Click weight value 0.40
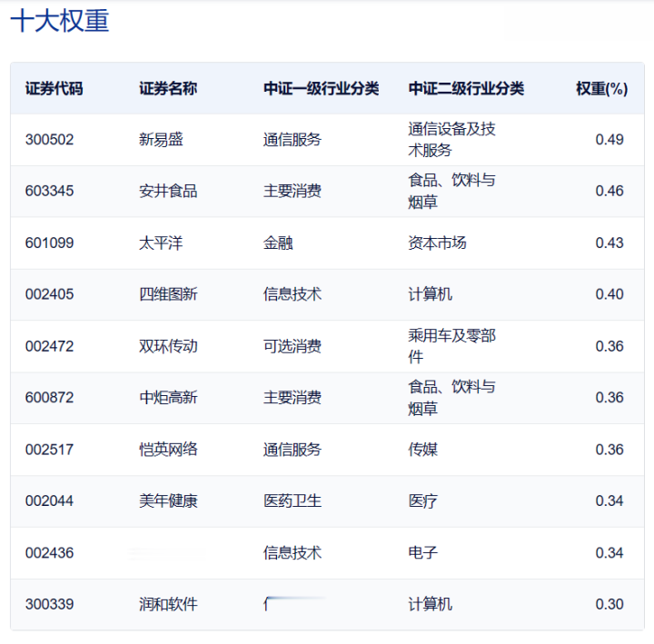Screen dimensions: 654x644 pyautogui.click(x=609, y=294)
